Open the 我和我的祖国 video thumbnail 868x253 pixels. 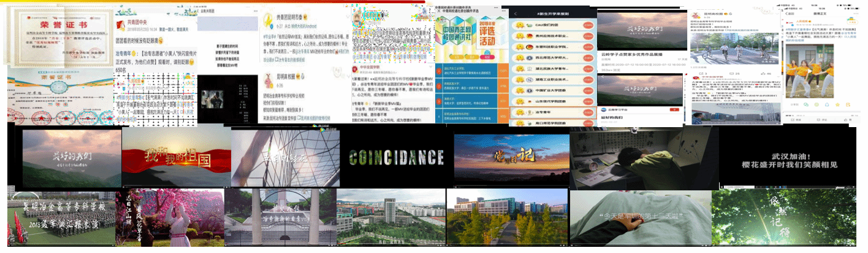pos(176,157)
